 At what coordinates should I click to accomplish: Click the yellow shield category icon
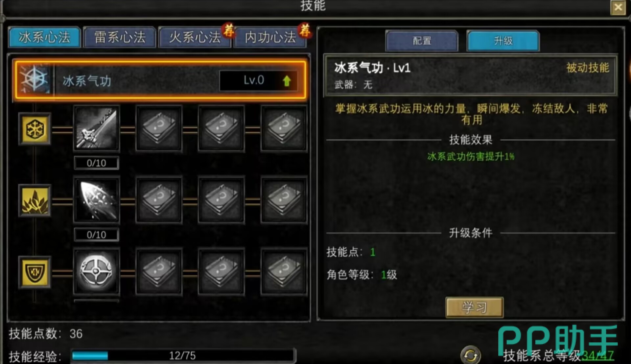pos(35,272)
